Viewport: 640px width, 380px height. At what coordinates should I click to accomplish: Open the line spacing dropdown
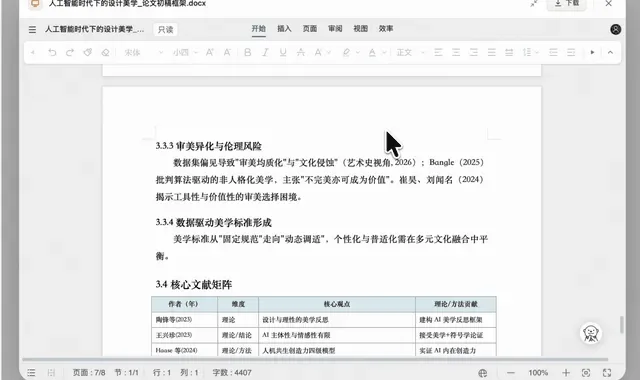click(531, 52)
